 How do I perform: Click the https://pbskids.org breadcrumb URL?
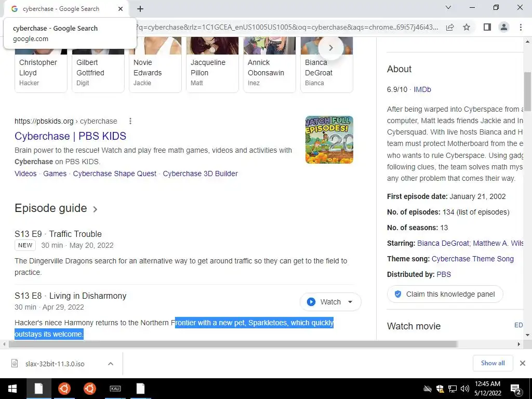point(44,121)
